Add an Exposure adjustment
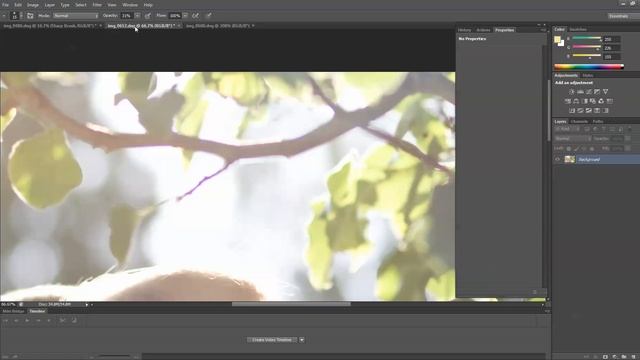The image size is (640, 360). click(x=597, y=91)
